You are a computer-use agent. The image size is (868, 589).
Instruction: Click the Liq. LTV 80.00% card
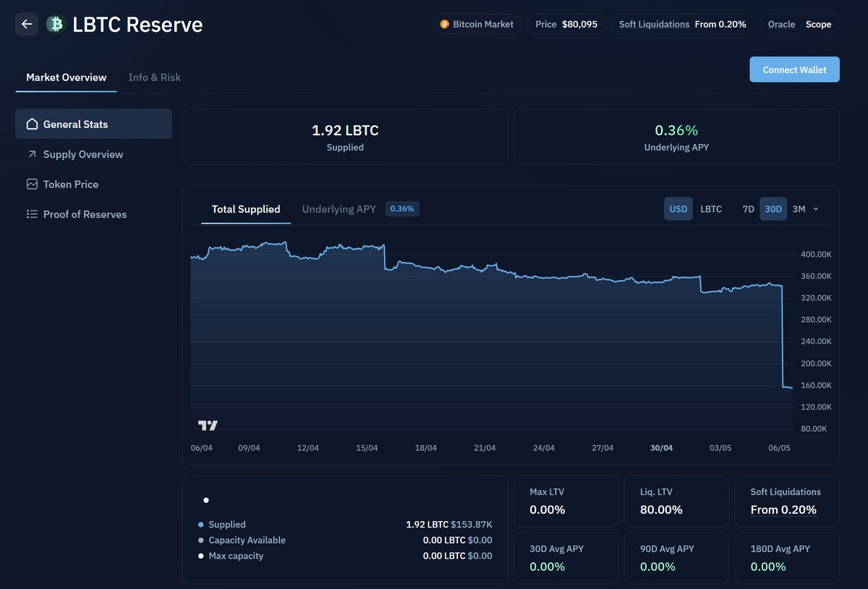[676, 501]
